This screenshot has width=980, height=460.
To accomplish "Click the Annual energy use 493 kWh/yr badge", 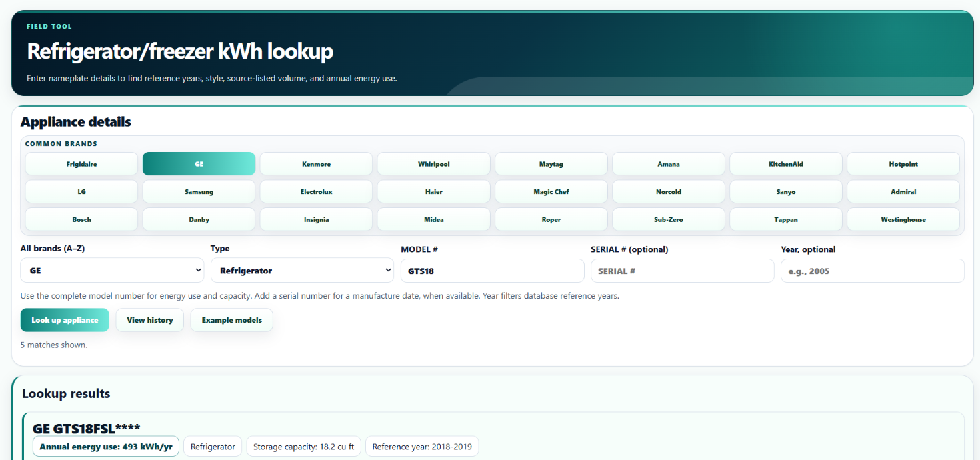I will 106,447.
